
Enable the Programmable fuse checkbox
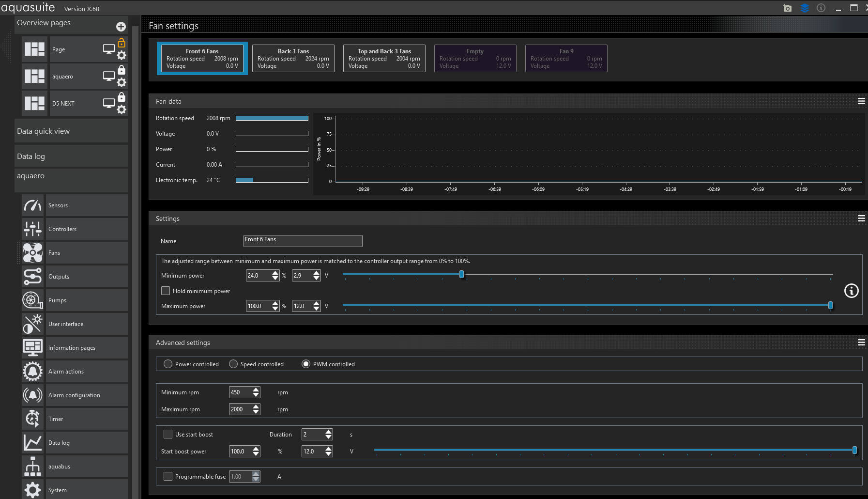(x=168, y=476)
